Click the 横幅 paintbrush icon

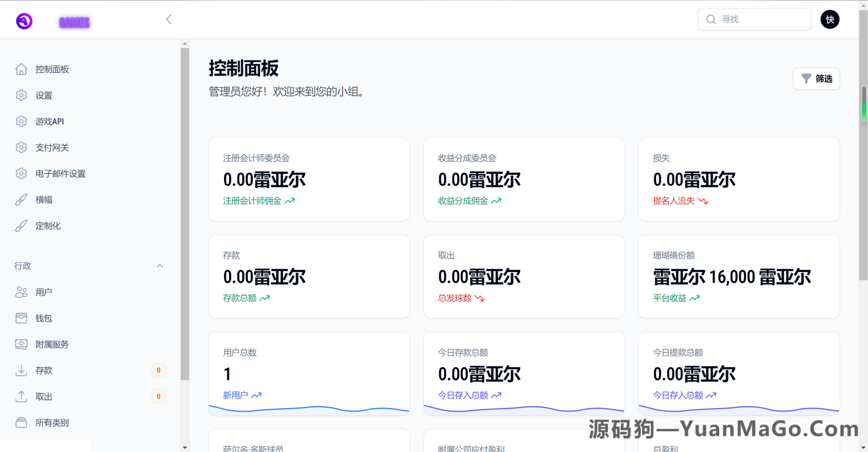point(21,200)
